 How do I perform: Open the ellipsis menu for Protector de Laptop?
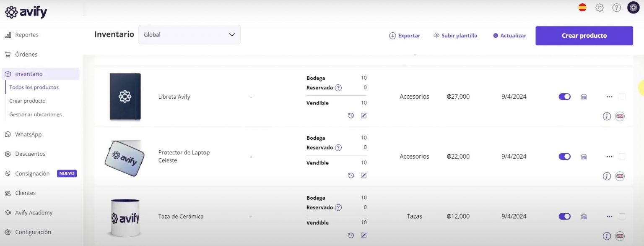click(x=609, y=156)
